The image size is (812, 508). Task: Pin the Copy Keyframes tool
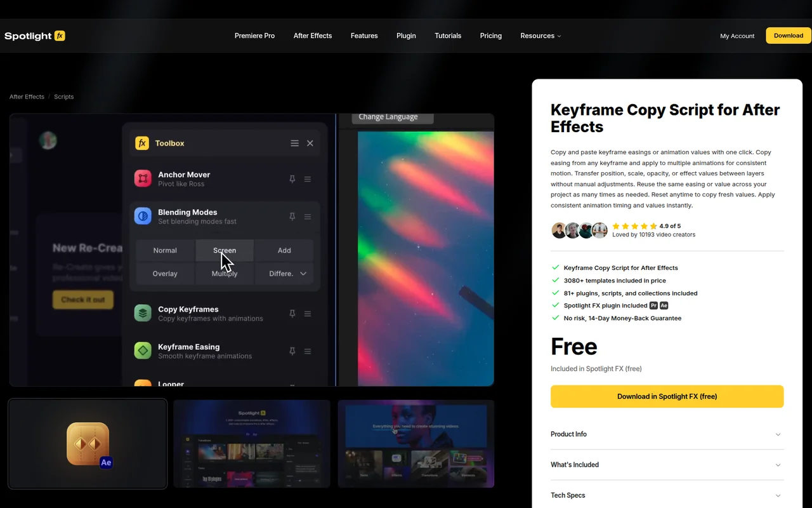click(x=292, y=313)
